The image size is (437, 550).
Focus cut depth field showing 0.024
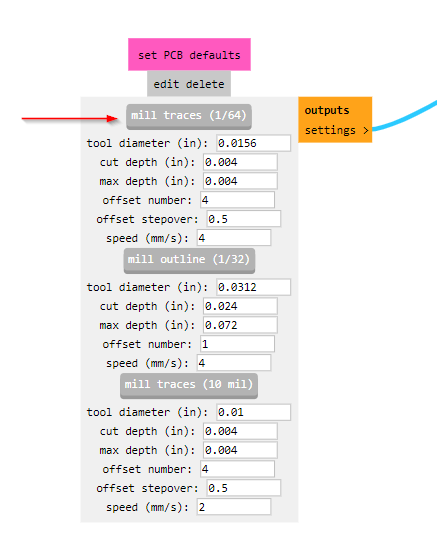240,306
